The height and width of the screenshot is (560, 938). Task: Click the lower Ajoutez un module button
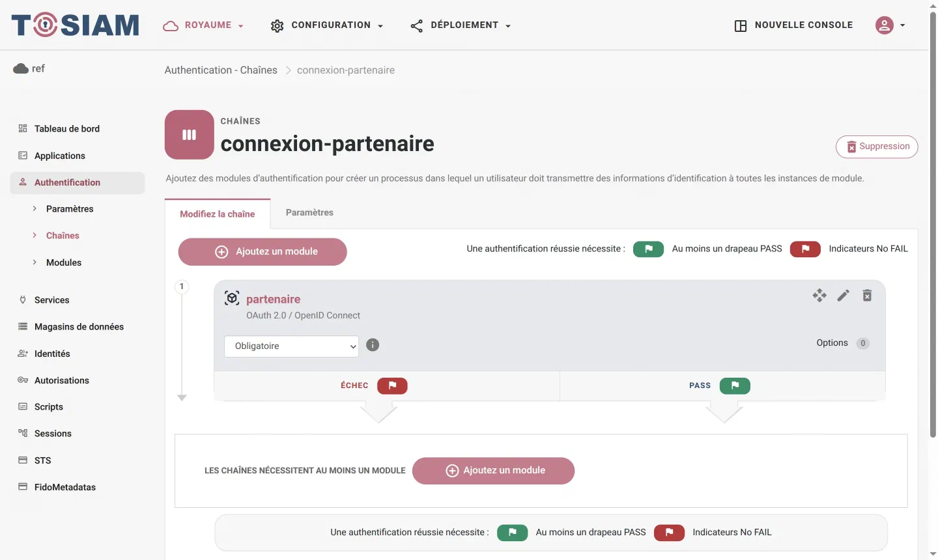tap(493, 471)
